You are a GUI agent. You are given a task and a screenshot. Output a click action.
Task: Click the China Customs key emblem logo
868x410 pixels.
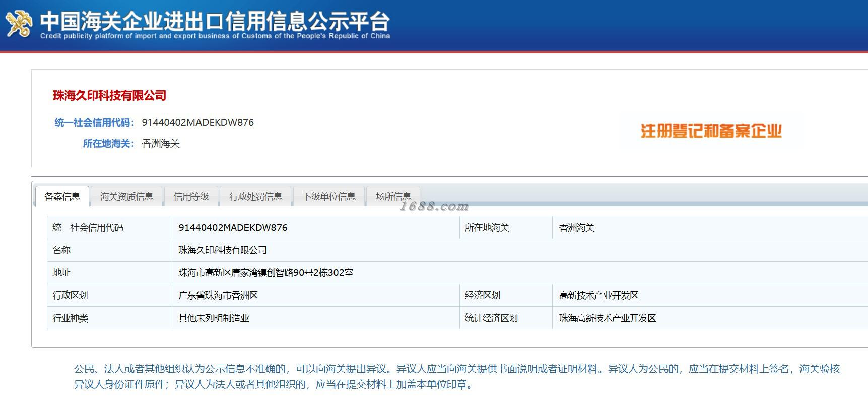19,24
